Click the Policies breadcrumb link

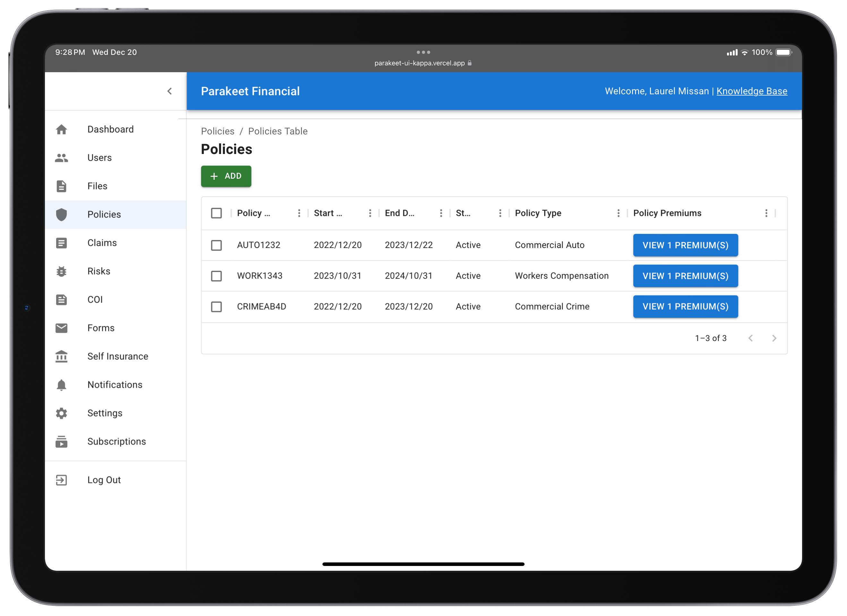tap(218, 132)
